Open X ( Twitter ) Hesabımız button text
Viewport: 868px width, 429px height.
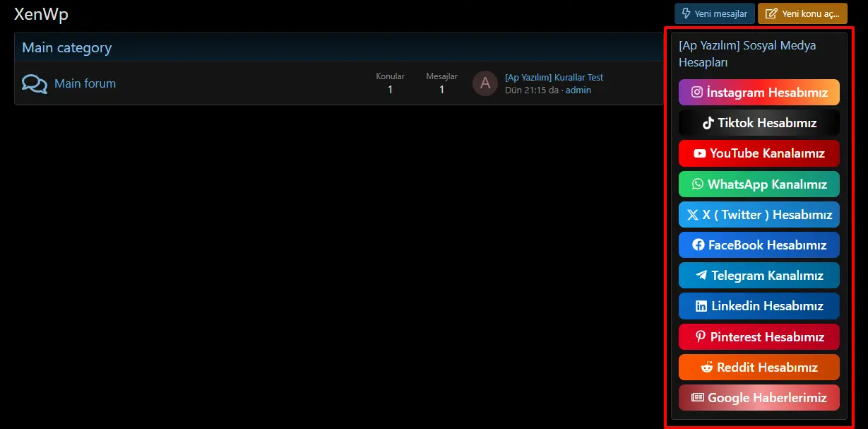click(768, 215)
